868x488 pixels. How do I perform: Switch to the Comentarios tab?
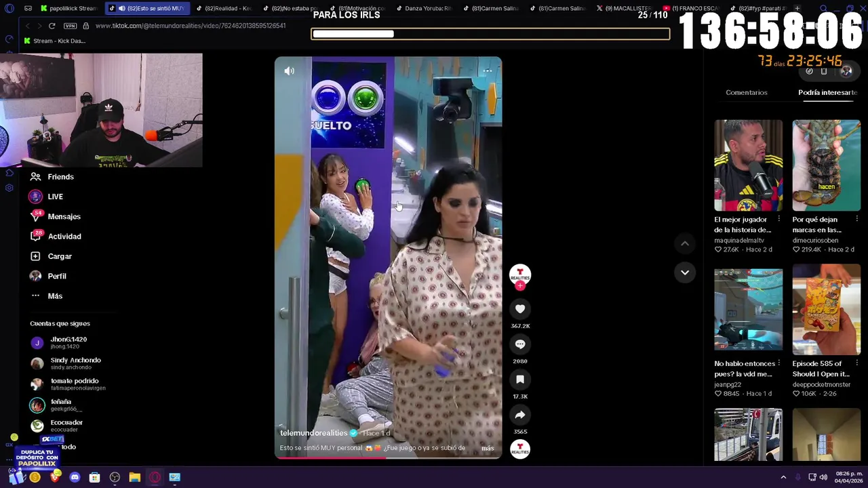point(747,92)
